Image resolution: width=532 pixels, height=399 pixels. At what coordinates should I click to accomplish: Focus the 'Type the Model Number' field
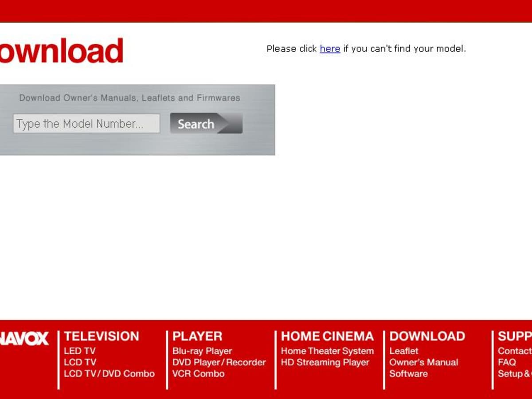click(x=86, y=124)
